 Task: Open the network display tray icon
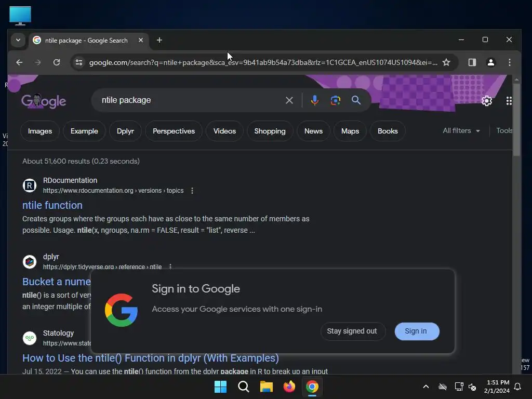click(459, 387)
